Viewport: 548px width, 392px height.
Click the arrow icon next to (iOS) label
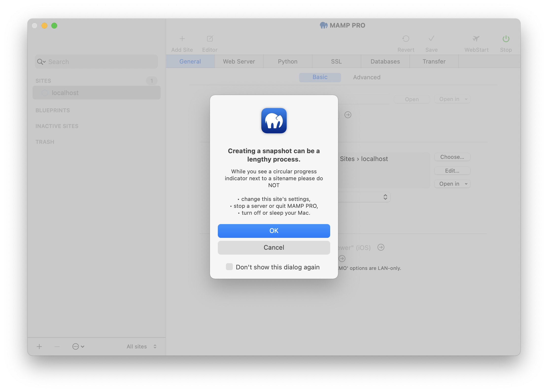click(x=381, y=247)
